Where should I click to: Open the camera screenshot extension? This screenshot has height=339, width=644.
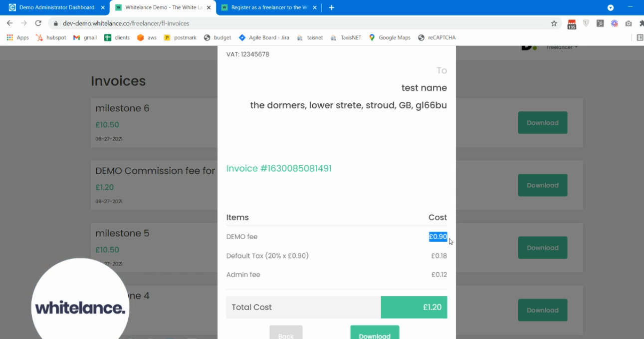pyautogui.click(x=628, y=23)
